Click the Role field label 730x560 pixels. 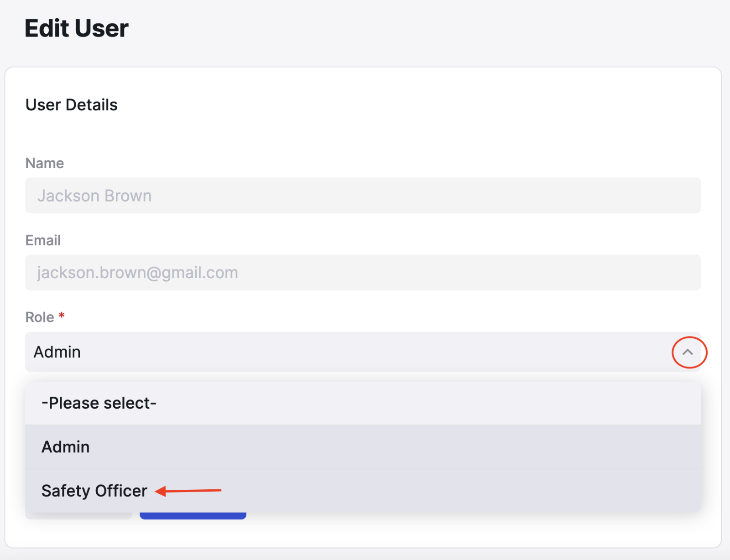pyautogui.click(x=40, y=317)
